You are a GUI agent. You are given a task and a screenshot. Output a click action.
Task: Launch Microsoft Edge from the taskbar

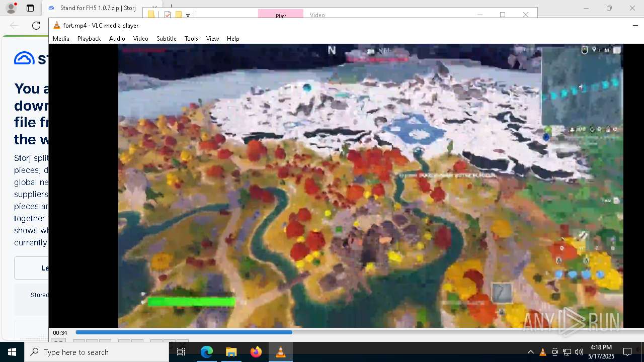[x=207, y=352]
